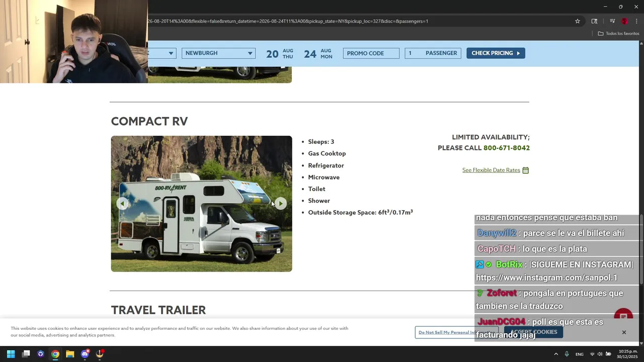The width and height of the screenshot is (644, 362).
Task: Open the NEWBURGH location dropdown
Action: point(218,53)
